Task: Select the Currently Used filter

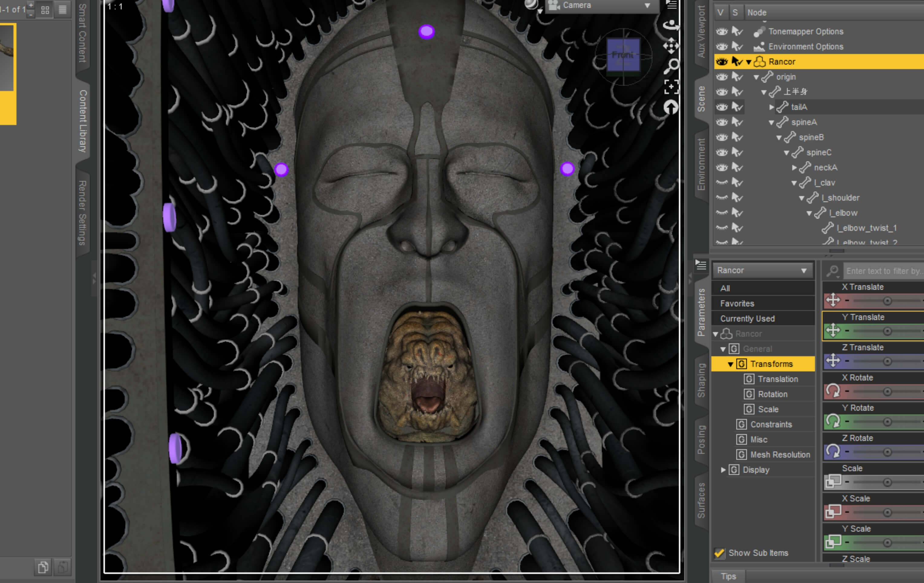Action: click(x=763, y=318)
